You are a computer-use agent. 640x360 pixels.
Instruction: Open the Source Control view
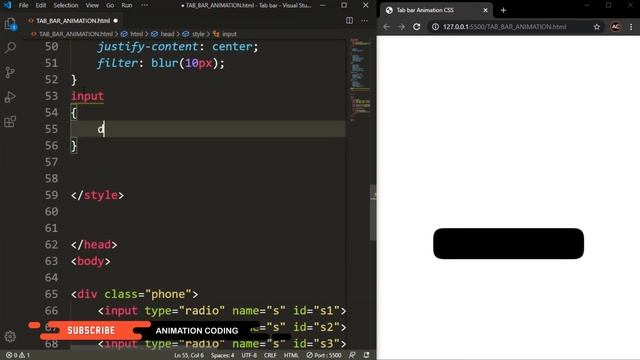pos(10,72)
